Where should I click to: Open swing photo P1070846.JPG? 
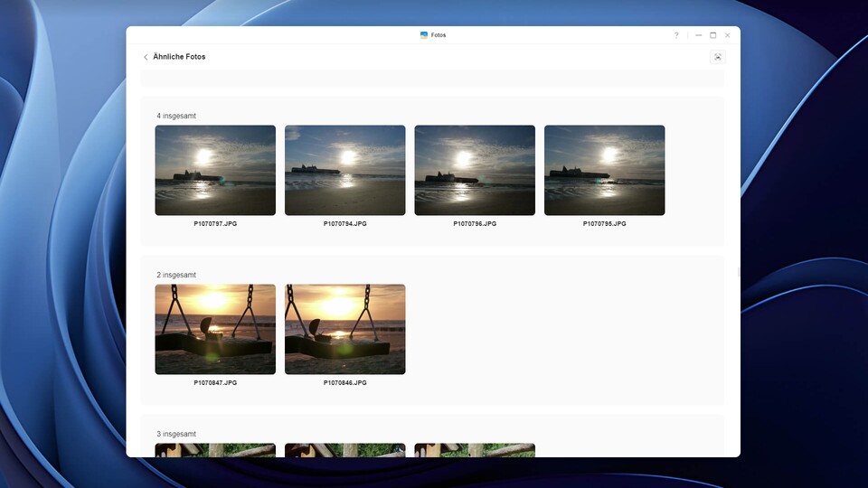[344, 329]
